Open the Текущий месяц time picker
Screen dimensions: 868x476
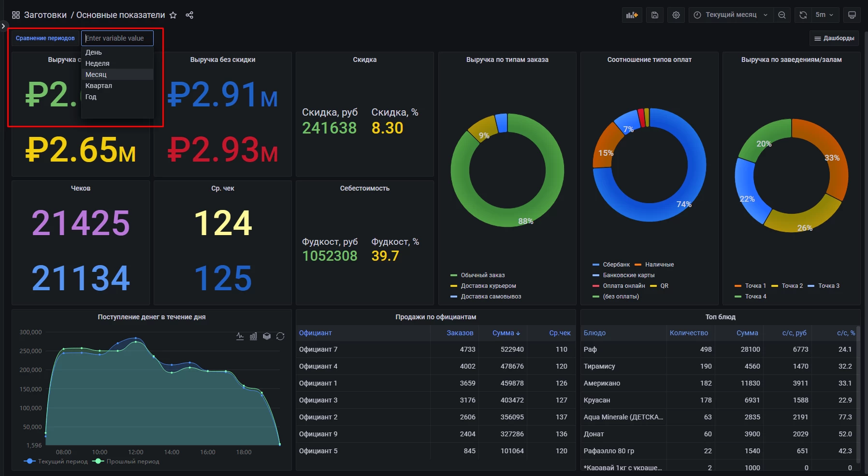(730, 15)
